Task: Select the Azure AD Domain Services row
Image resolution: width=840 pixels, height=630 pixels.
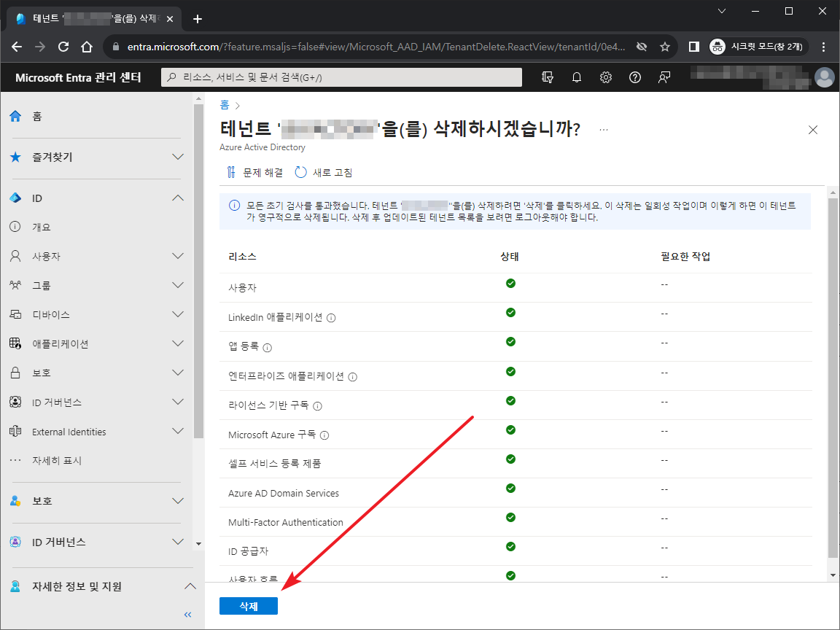Action: (516, 492)
